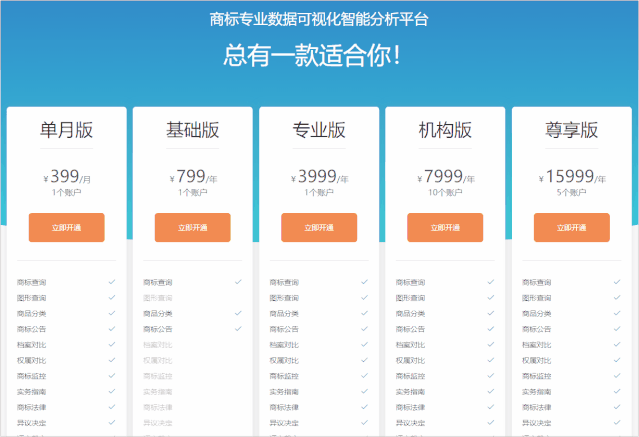639x437 pixels.
Task: Click check mark for 商标查询 in 基础版
Action: [238, 282]
